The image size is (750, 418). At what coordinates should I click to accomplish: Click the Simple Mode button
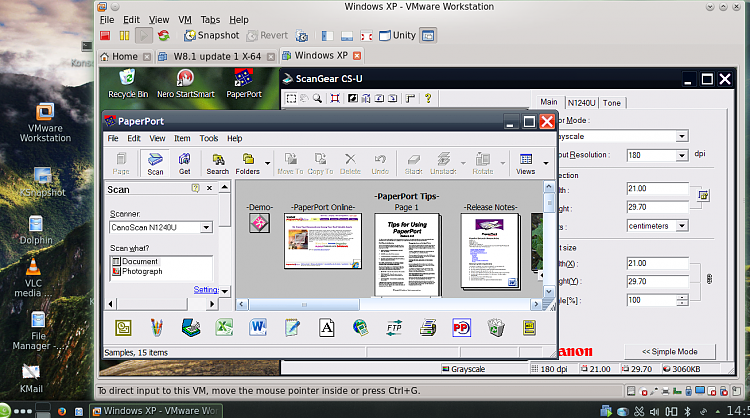(670, 352)
